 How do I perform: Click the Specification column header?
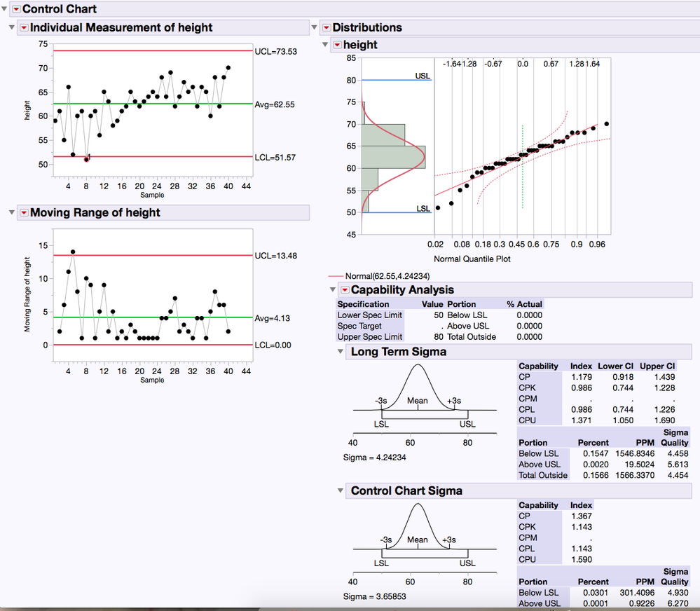(x=363, y=304)
